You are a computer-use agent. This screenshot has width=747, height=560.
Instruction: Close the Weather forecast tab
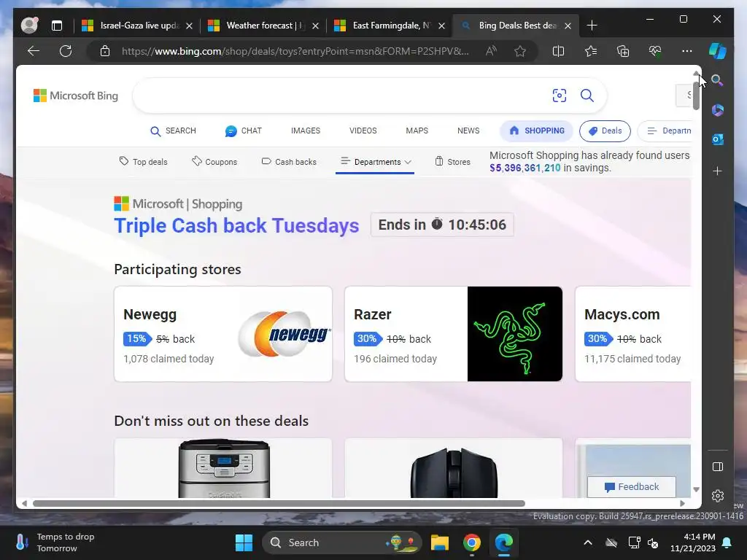(x=315, y=26)
